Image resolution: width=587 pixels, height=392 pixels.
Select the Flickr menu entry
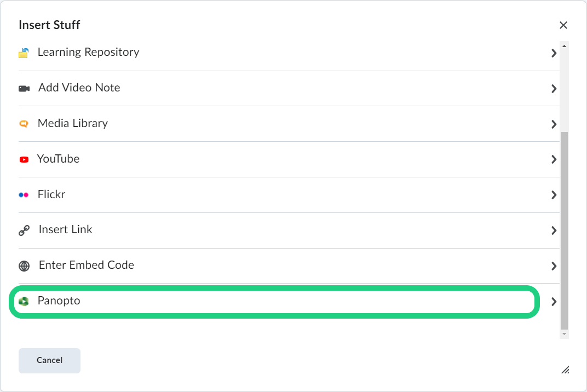[x=51, y=194]
